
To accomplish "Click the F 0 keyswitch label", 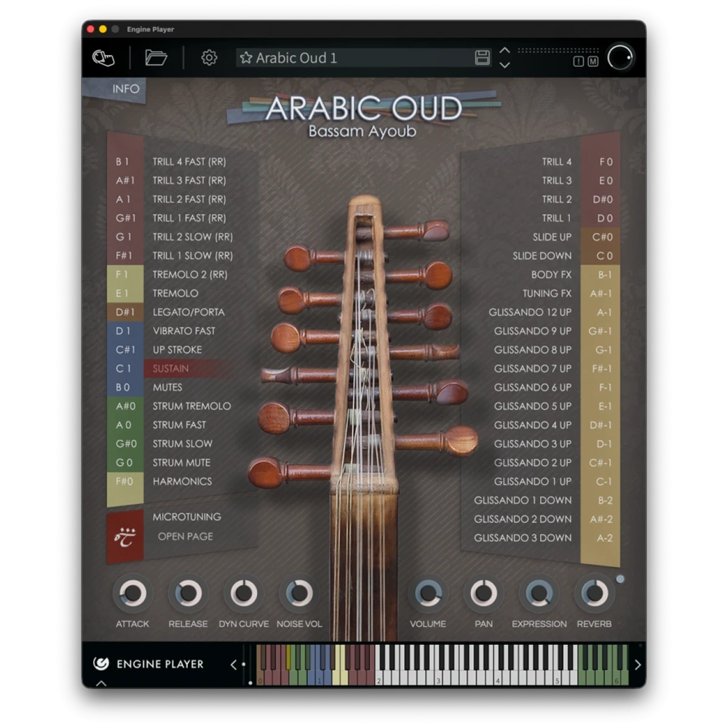I will 606,162.
